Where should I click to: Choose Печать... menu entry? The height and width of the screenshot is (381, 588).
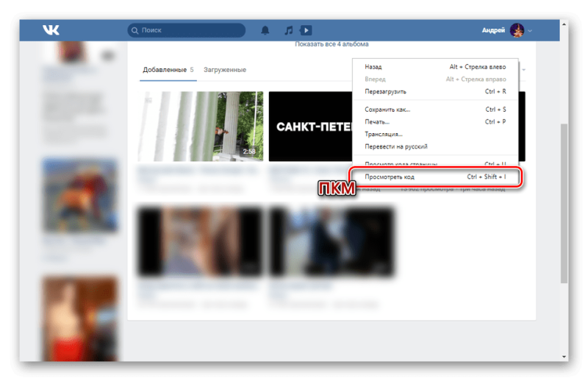[x=435, y=121]
